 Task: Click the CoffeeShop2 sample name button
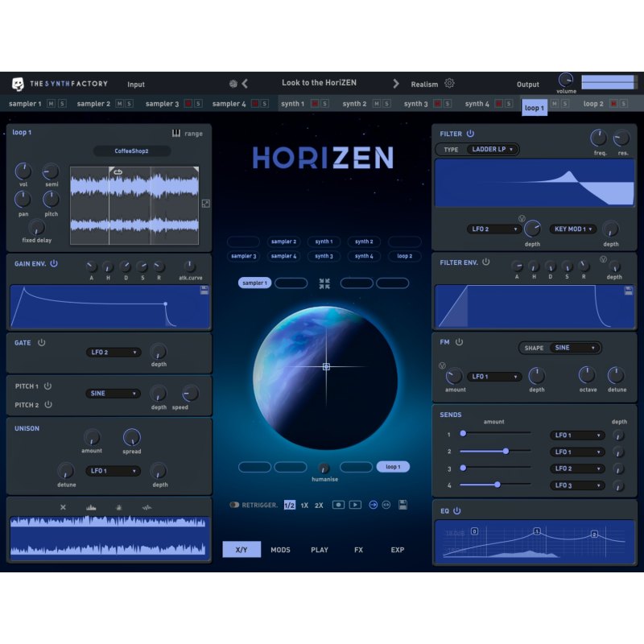(x=132, y=151)
